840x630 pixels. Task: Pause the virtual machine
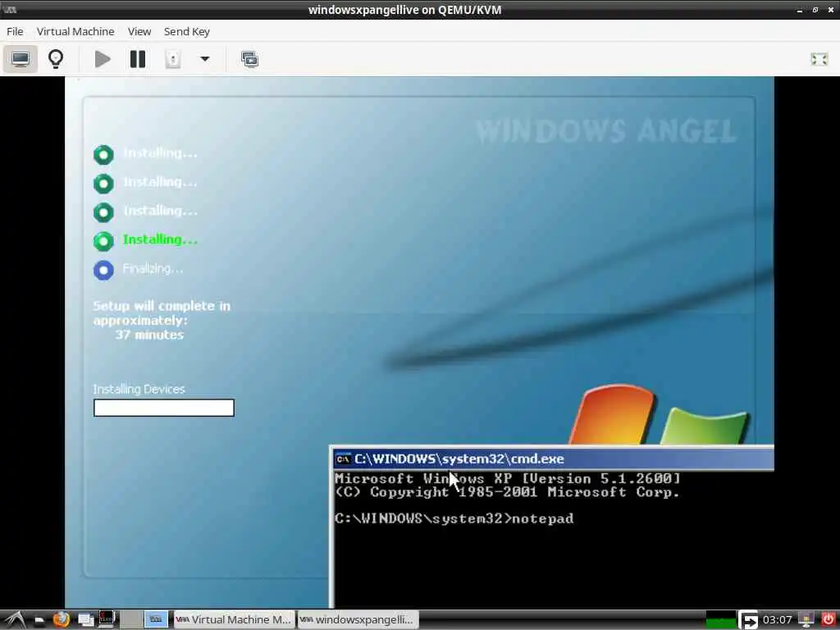pos(138,59)
